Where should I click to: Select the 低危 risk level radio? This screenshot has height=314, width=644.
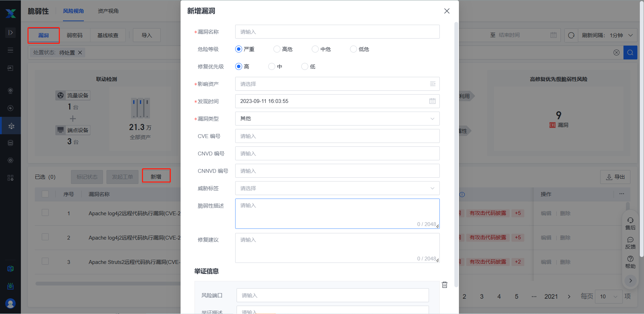tap(353, 49)
